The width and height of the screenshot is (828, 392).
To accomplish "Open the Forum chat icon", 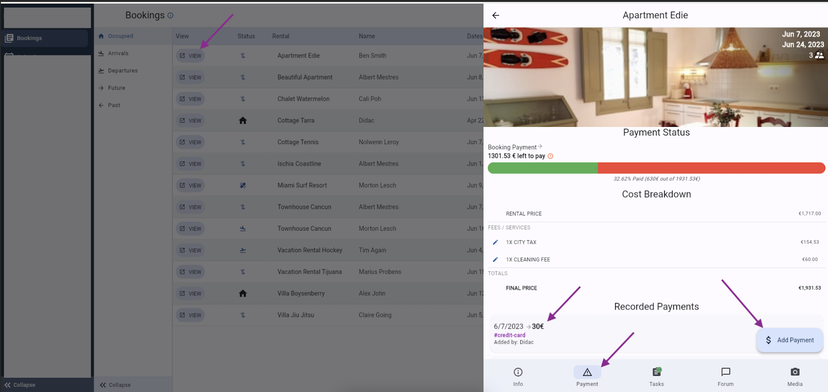I will pos(726,372).
